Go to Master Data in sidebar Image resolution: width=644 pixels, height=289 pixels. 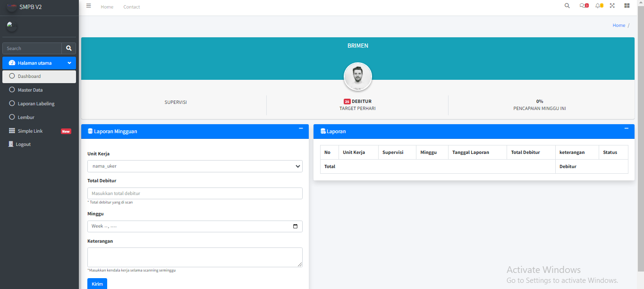[x=30, y=90]
